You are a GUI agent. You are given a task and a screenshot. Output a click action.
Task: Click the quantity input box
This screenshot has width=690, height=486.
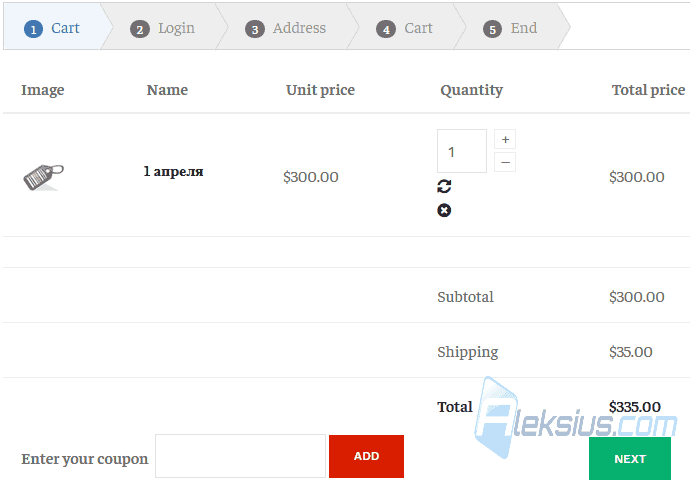(462, 151)
